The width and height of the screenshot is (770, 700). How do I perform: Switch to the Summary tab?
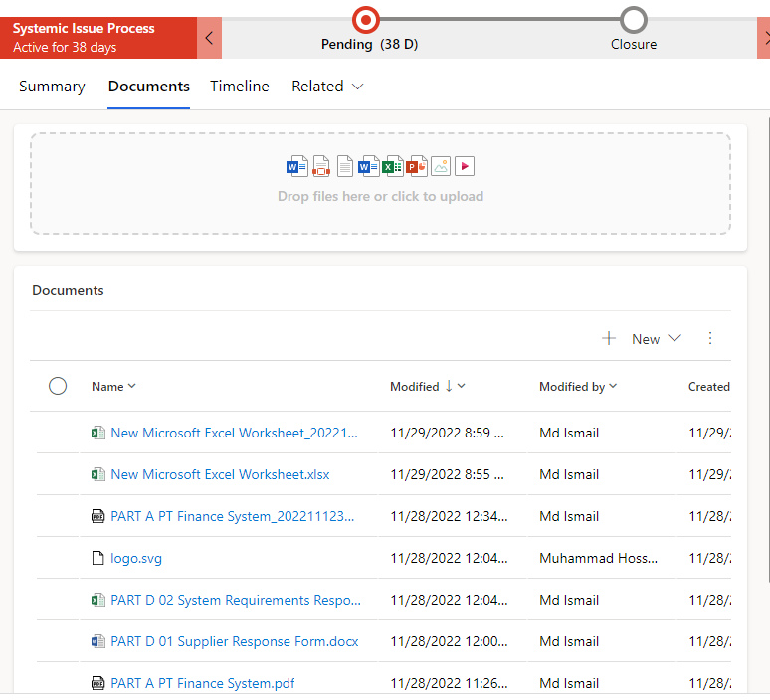[x=52, y=87]
